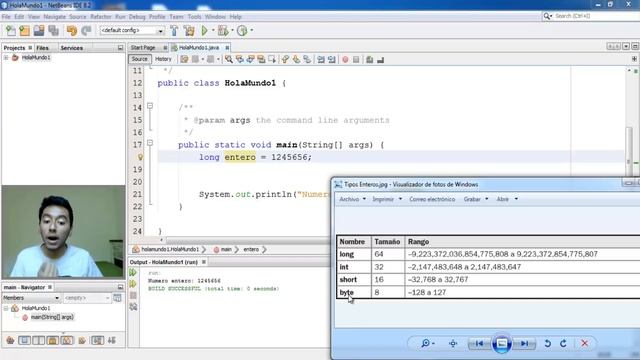Open the Archivo menu in photo viewer
Image resolution: width=640 pixels, height=360 pixels.
352,199
